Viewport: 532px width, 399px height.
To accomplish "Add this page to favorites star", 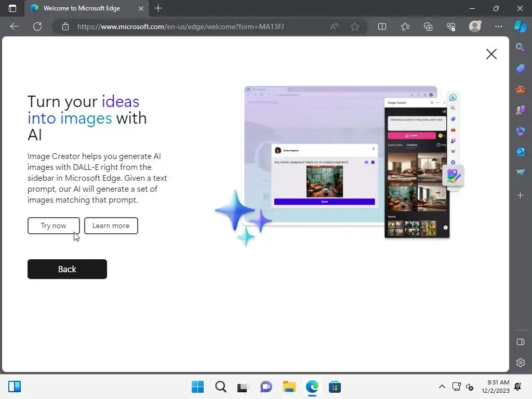I will (355, 26).
